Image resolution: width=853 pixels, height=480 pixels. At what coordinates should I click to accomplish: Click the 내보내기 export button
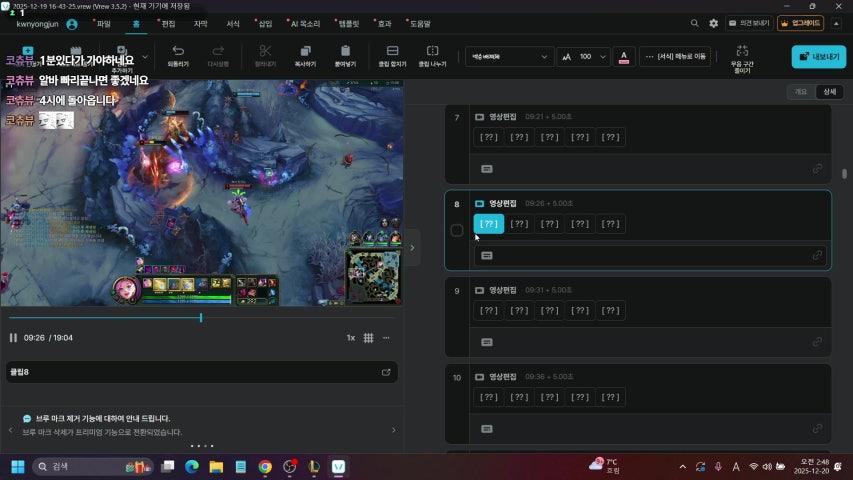[x=819, y=57]
